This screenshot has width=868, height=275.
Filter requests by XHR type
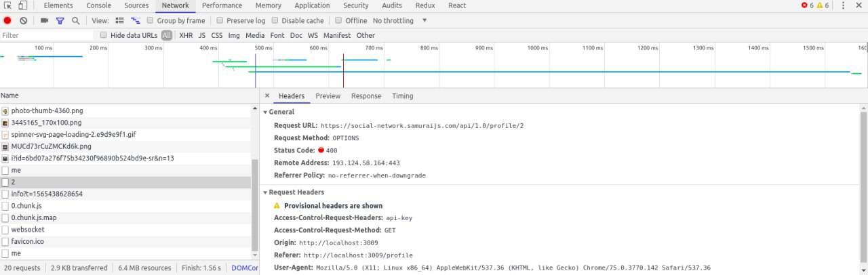pyautogui.click(x=186, y=35)
